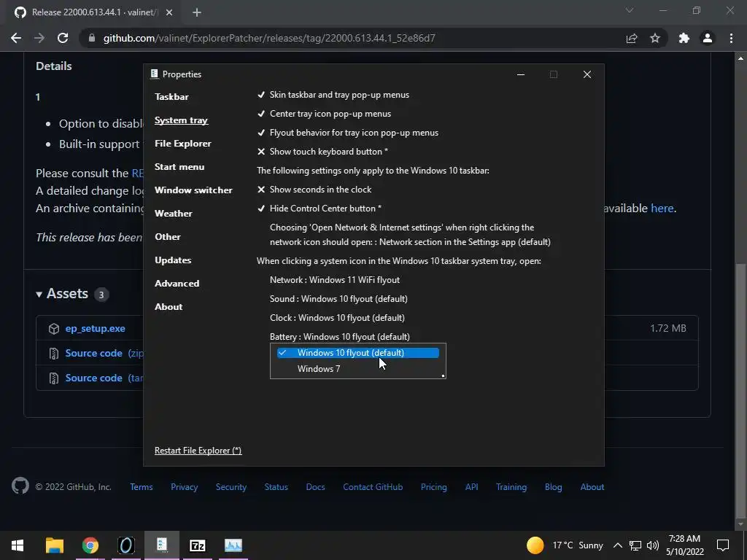Open About section in Properties
This screenshot has width=747, height=560.
(x=169, y=307)
